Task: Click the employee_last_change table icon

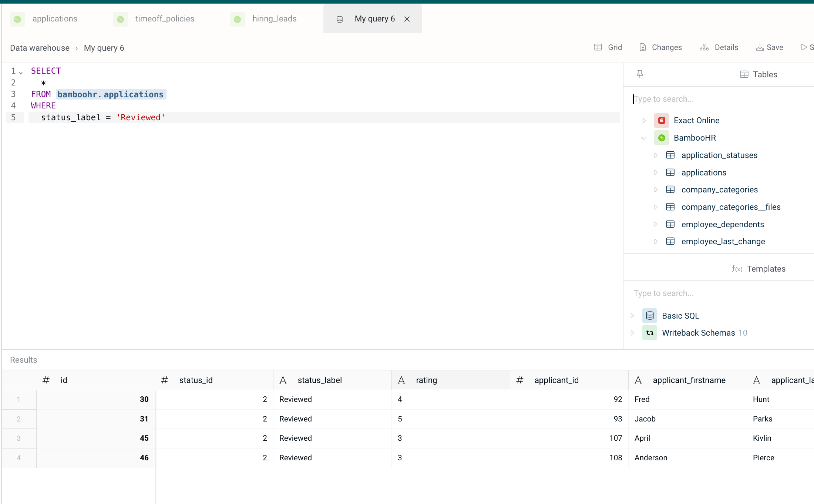Action: 670,242
